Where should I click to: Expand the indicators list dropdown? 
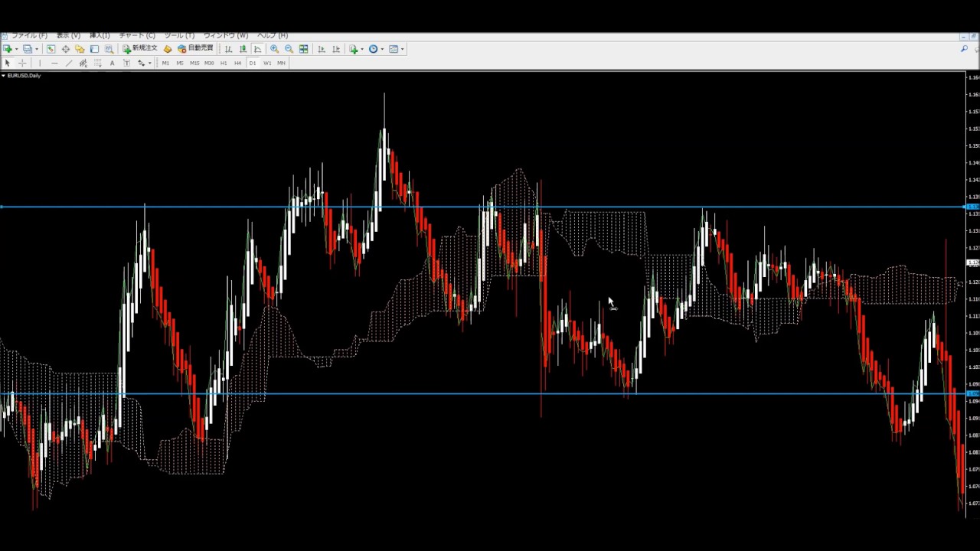pos(362,49)
